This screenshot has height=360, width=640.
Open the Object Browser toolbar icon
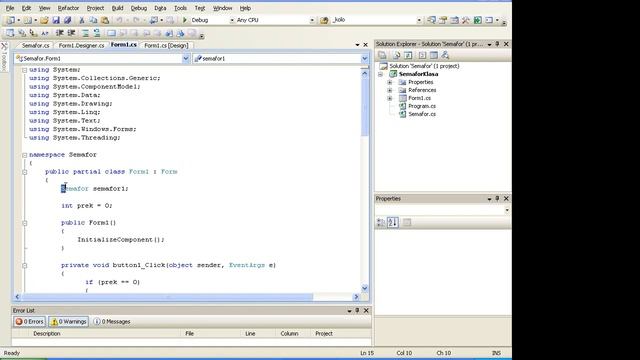(454, 20)
